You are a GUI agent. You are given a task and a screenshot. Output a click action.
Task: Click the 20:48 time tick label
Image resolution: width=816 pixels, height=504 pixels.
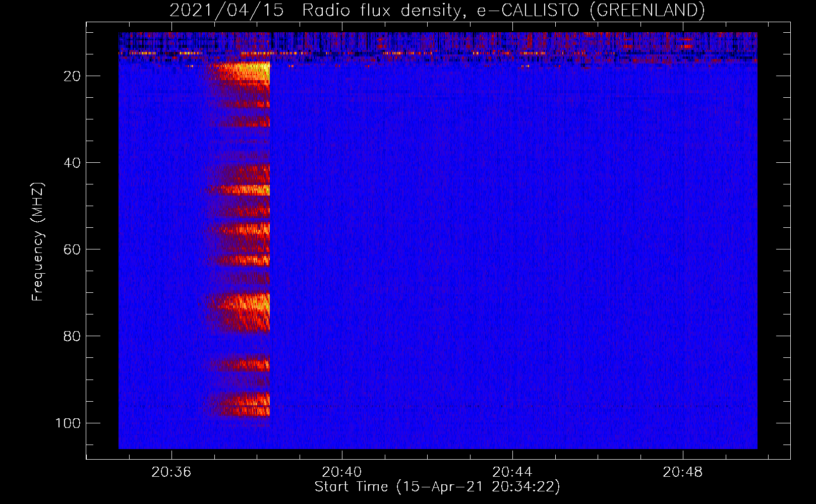click(x=683, y=472)
